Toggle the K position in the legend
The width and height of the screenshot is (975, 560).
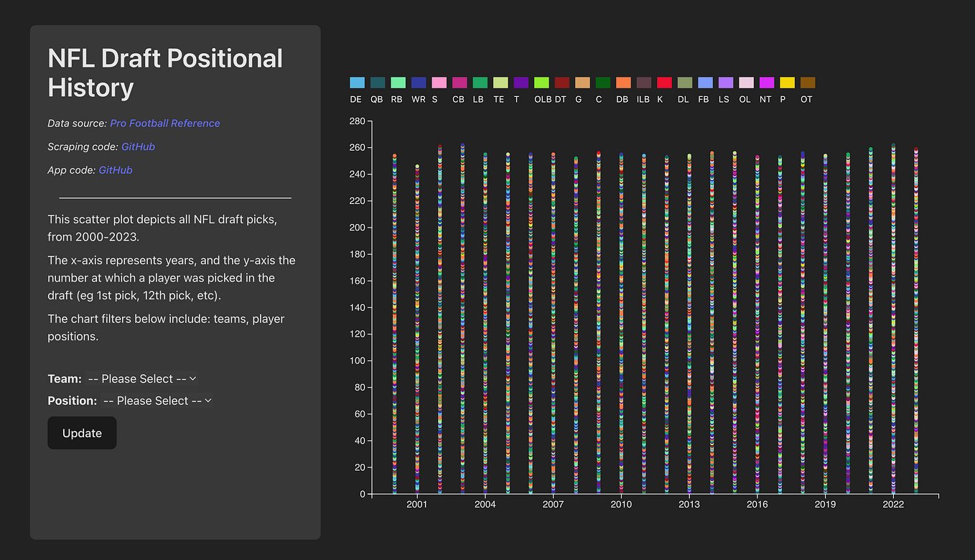tap(663, 82)
